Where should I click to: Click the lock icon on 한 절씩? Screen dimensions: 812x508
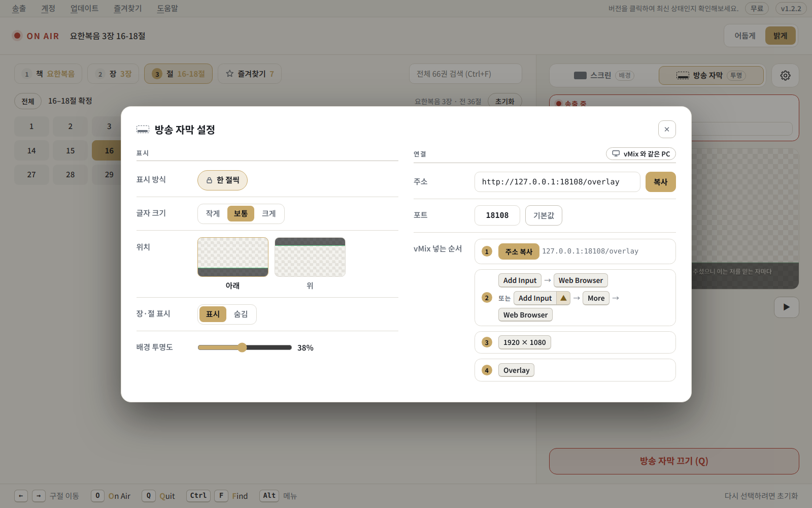coord(209,180)
